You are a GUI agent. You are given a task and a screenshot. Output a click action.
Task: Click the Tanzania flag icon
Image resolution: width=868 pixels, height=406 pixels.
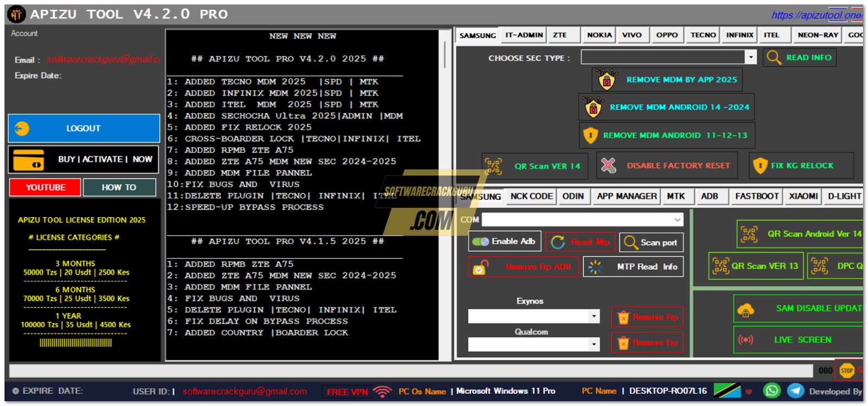pyautogui.click(x=727, y=390)
